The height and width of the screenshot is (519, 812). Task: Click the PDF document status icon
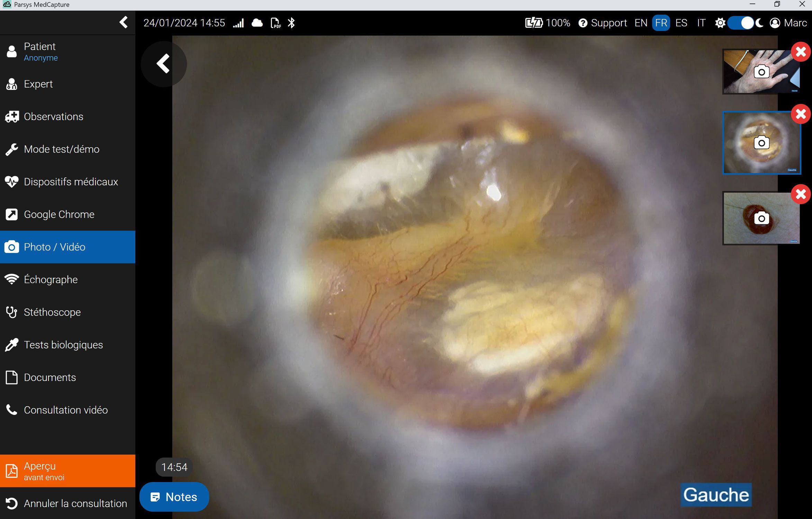pyautogui.click(x=275, y=23)
